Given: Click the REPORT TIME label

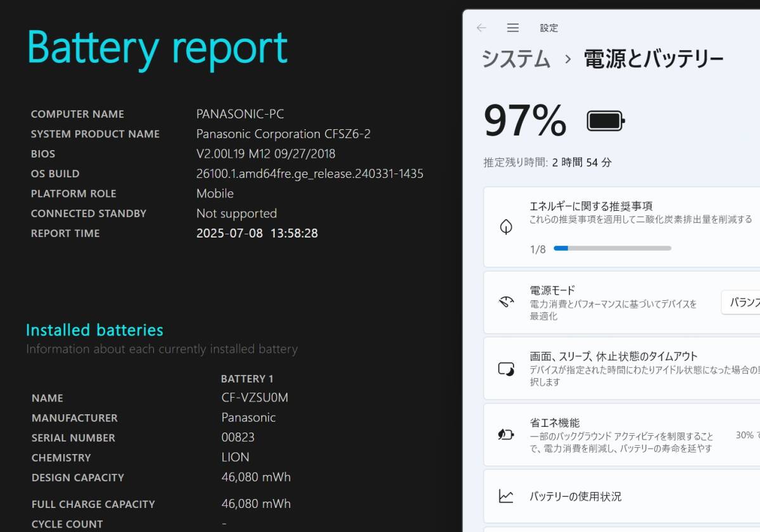Looking at the screenshot, I should click(65, 234).
